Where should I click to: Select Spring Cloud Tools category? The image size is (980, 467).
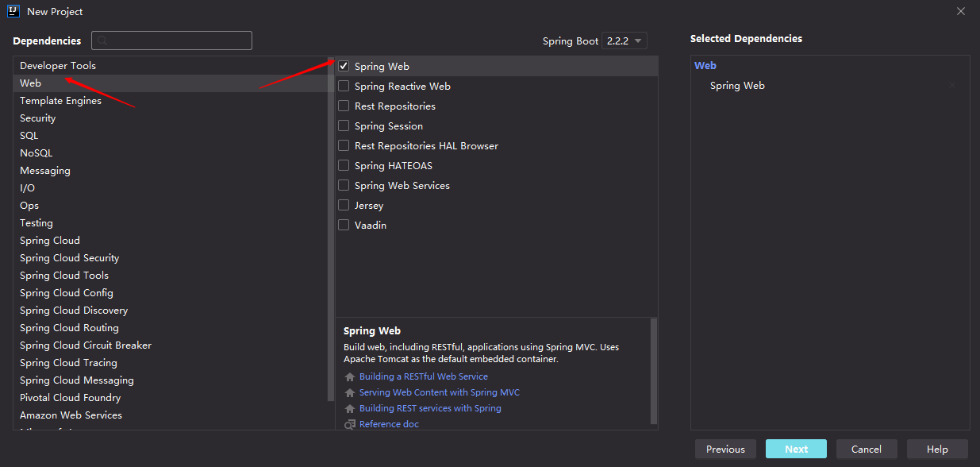click(171, 276)
